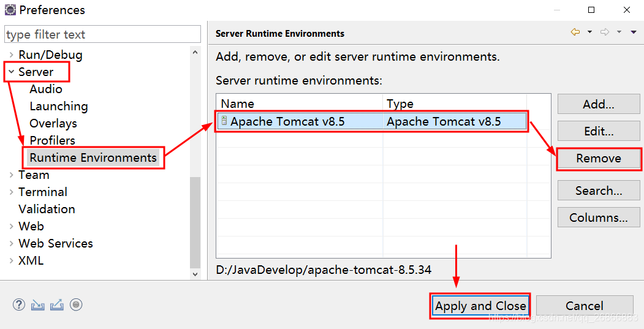Open the view menu triangle in header
This screenshot has width=644, height=329.
coord(634,32)
